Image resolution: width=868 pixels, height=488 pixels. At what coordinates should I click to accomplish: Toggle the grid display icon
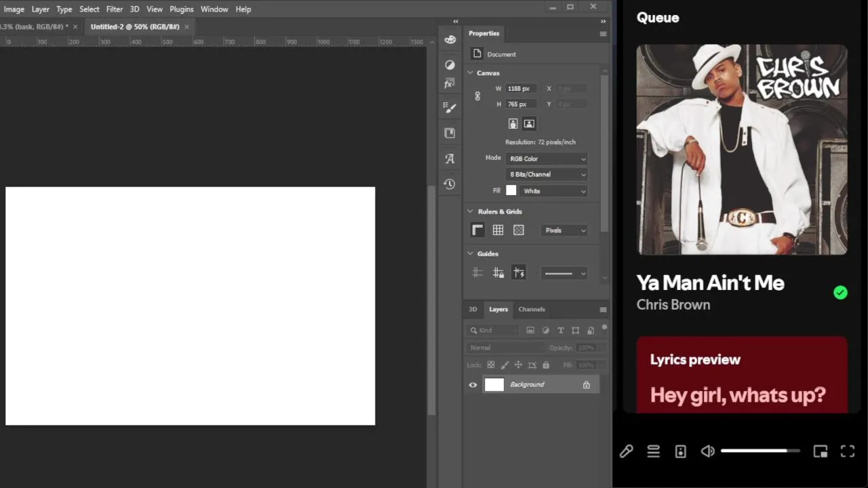pyautogui.click(x=498, y=230)
